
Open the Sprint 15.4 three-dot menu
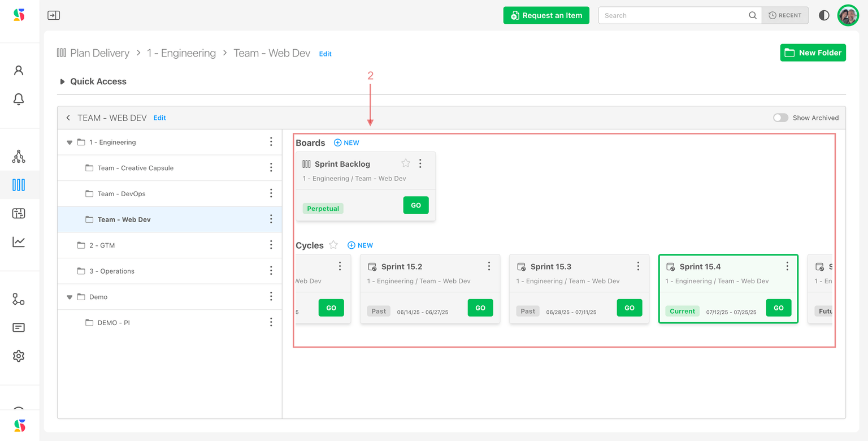(787, 266)
